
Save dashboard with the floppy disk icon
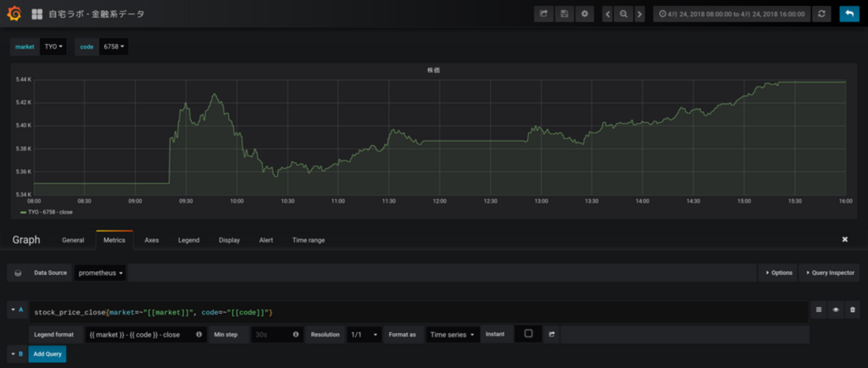[564, 13]
